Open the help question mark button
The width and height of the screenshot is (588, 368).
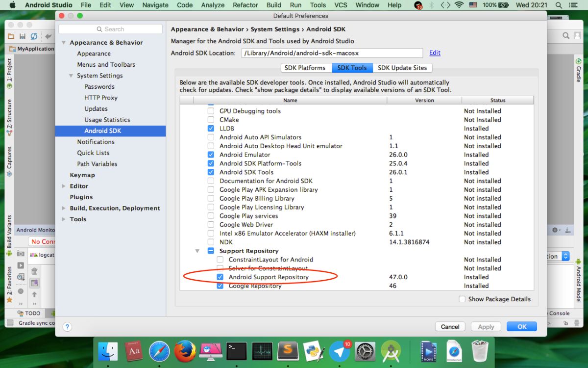68,326
